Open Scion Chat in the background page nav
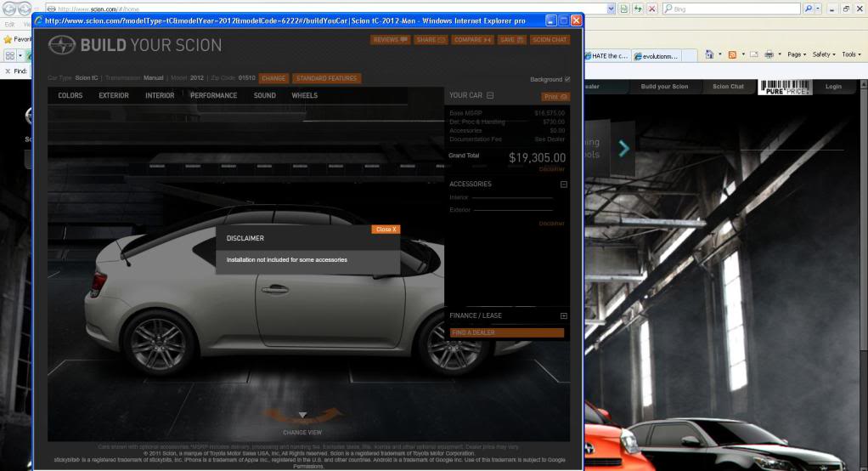The width and height of the screenshot is (868, 471). pos(728,87)
